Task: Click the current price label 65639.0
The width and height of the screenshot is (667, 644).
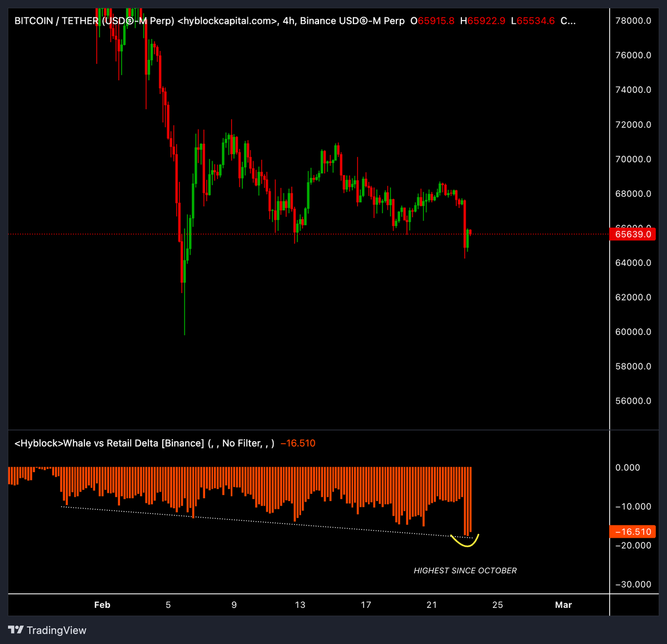Action: tap(633, 234)
